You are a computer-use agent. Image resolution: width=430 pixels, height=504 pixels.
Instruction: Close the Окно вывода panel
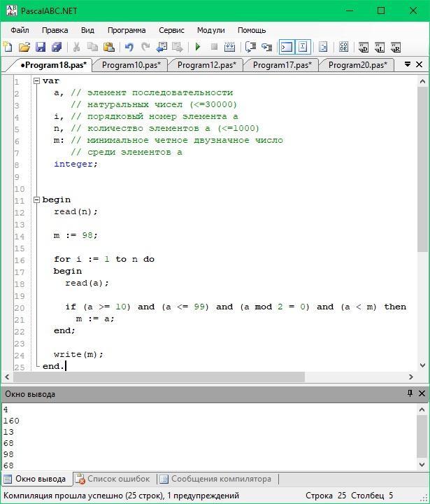[422, 393]
